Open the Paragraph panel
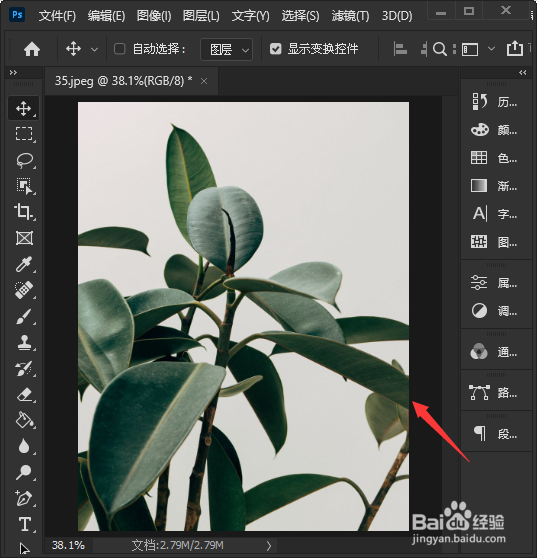 (x=494, y=434)
